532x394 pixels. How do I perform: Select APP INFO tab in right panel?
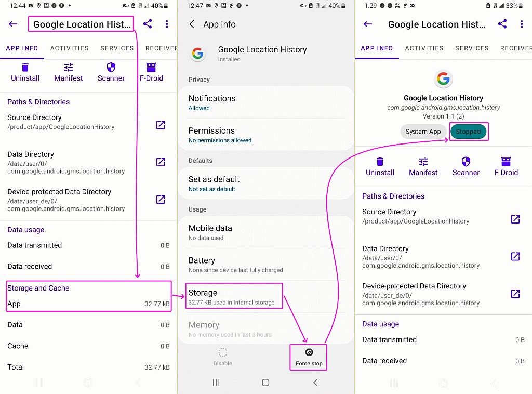coord(377,48)
